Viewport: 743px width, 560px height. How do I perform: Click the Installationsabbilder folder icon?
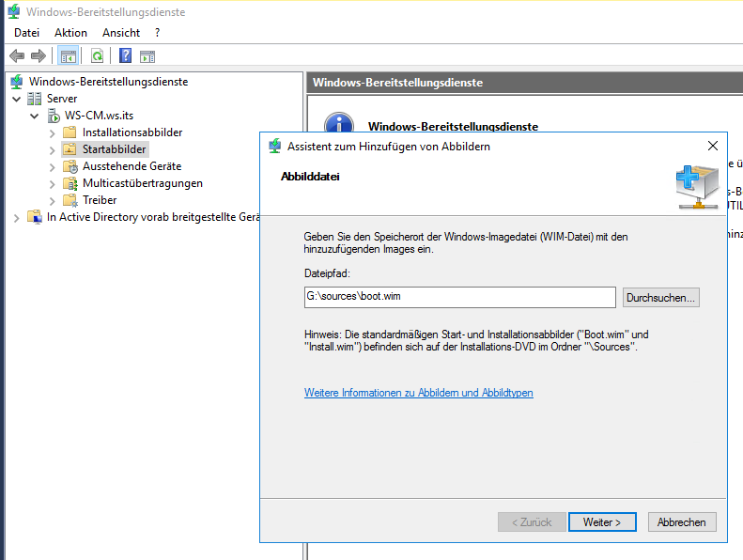coord(70,132)
